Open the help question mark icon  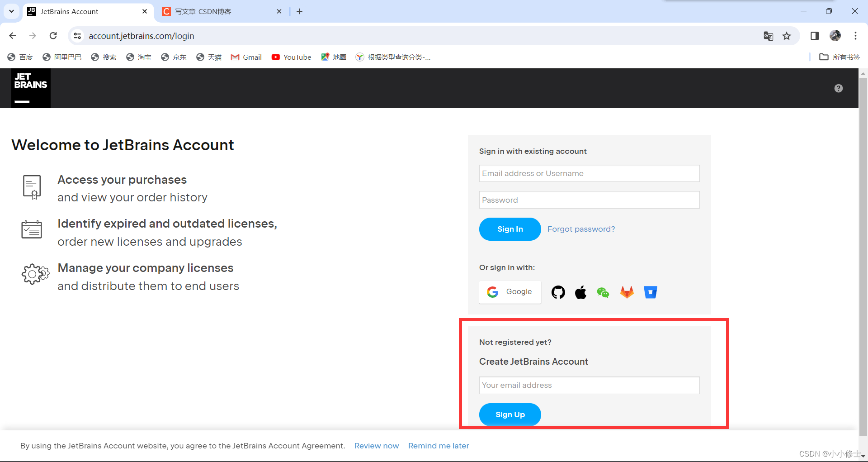(839, 88)
